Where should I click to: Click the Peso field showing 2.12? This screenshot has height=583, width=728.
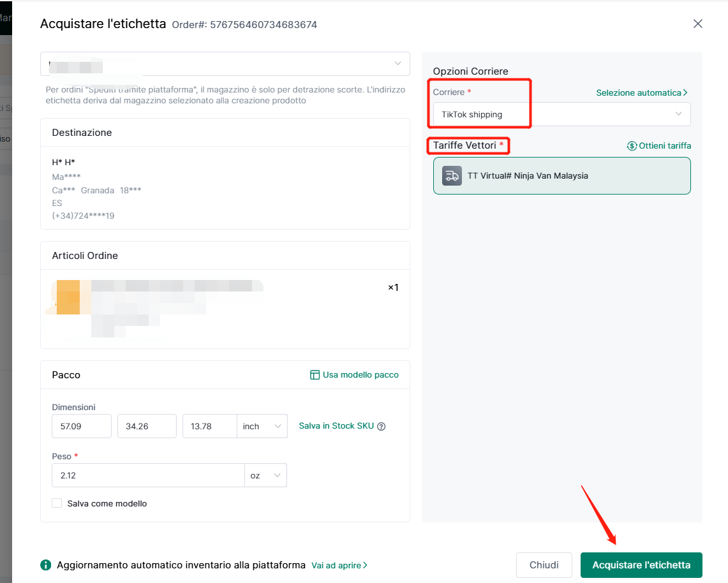click(148, 475)
